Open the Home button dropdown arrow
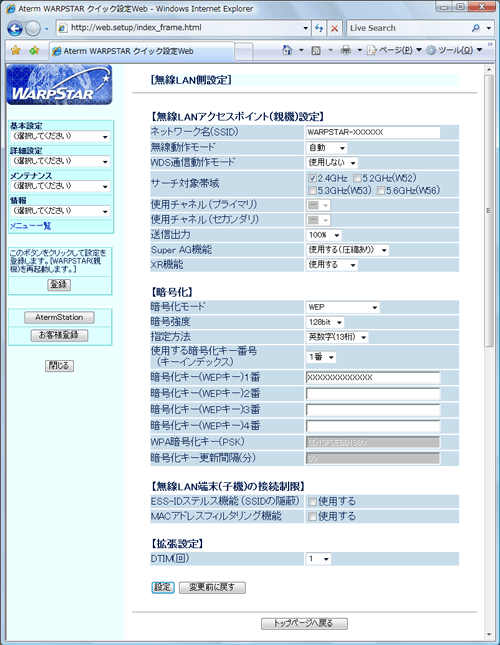Viewport: 500px width, 645px height. click(x=301, y=50)
